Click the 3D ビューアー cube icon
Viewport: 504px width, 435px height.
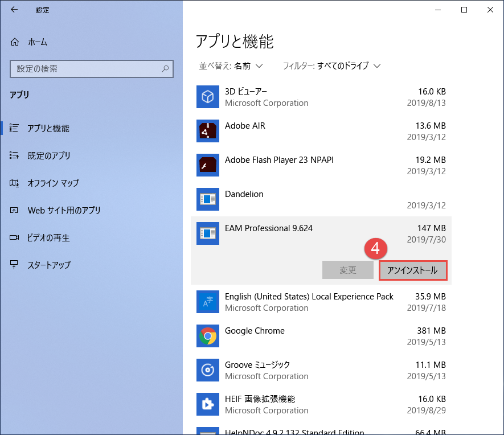pyautogui.click(x=208, y=97)
